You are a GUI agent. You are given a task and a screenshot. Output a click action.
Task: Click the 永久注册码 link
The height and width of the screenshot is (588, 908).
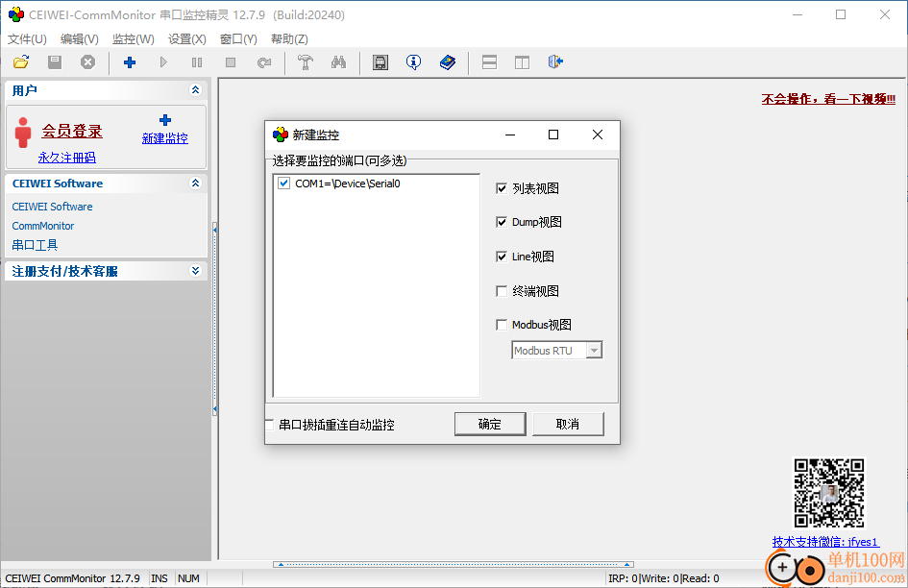[x=67, y=158]
